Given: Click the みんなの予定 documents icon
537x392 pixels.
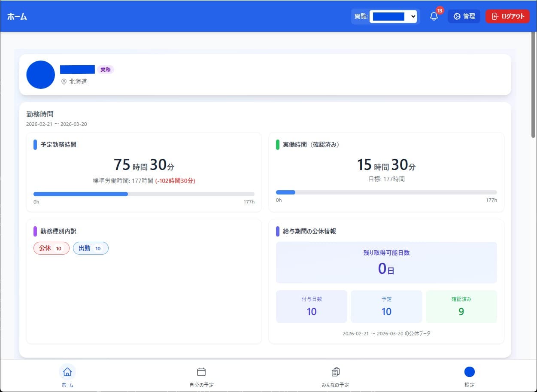Looking at the screenshot, I should coord(336,372).
